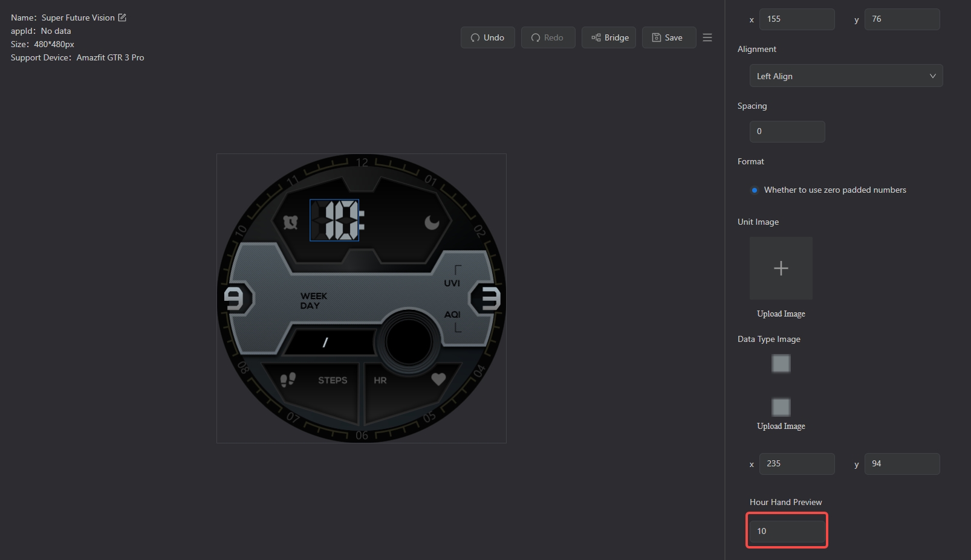Click the moon icon on watch face
Image resolution: width=971 pixels, height=560 pixels.
coord(432,222)
